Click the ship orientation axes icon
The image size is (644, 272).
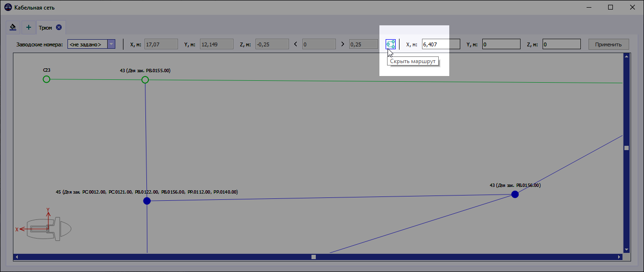tap(44, 225)
